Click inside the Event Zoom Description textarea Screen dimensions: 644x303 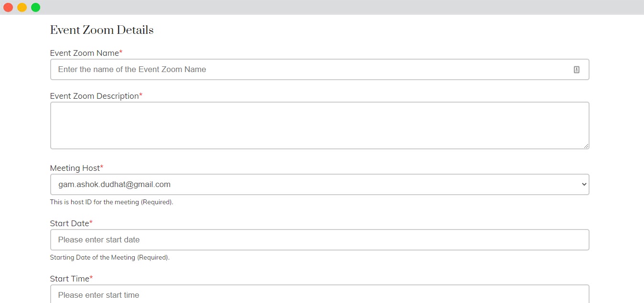pyautogui.click(x=320, y=125)
